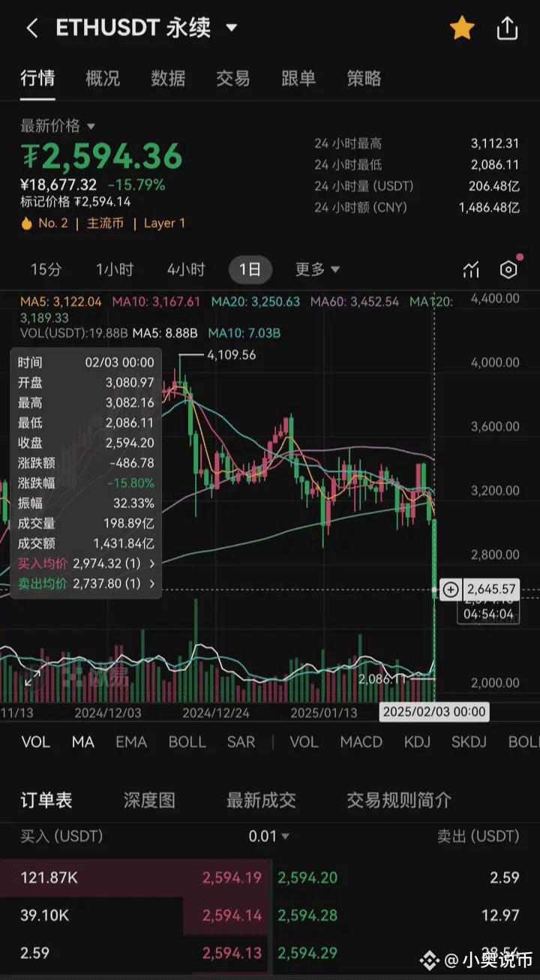Switch to the 概况 tab

pyautogui.click(x=103, y=78)
